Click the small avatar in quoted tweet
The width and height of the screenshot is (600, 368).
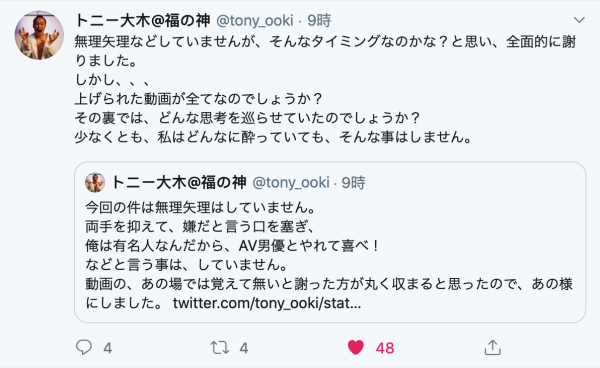point(95,182)
